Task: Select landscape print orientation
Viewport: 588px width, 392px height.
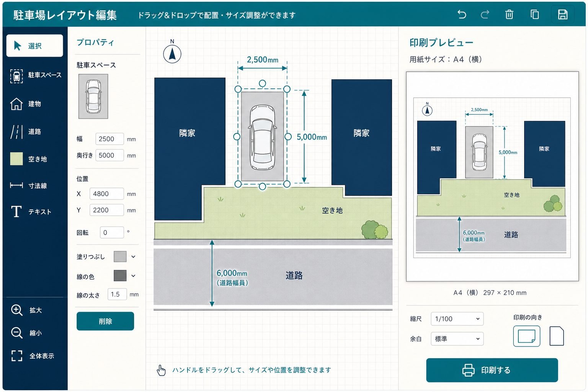Action: click(526, 336)
